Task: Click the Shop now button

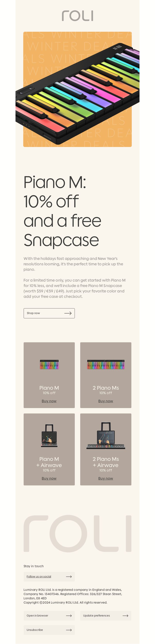Action: (49, 313)
